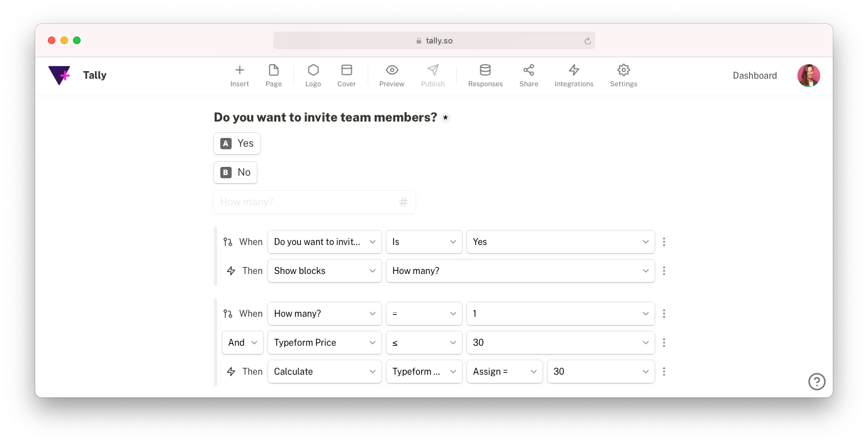Open the condition value '30' dropdown

[x=560, y=343]
